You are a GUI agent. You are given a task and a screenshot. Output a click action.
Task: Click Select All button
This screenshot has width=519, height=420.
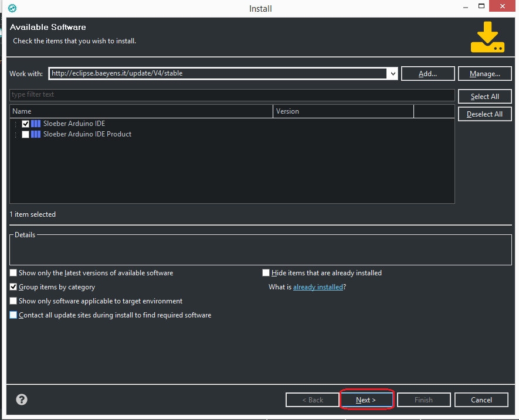tap(484, 96)
